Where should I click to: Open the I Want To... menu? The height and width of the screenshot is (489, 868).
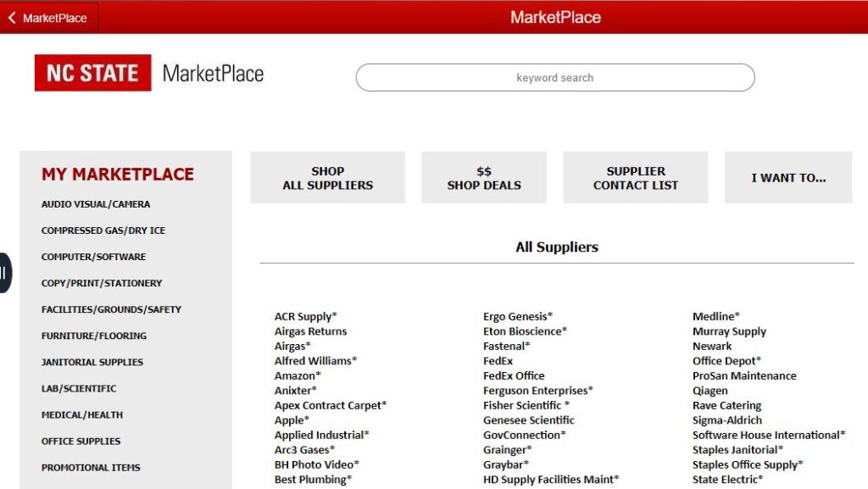(x=788, y=178)
